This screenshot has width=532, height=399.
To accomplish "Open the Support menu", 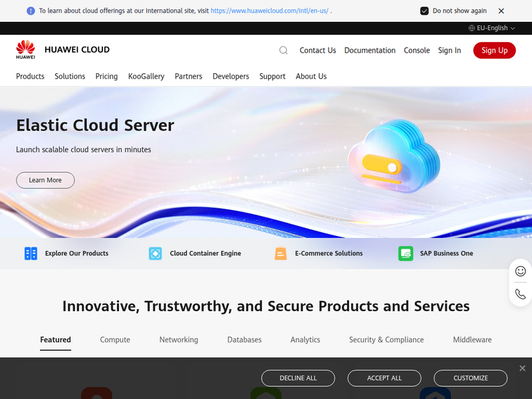I will [273, 76].
